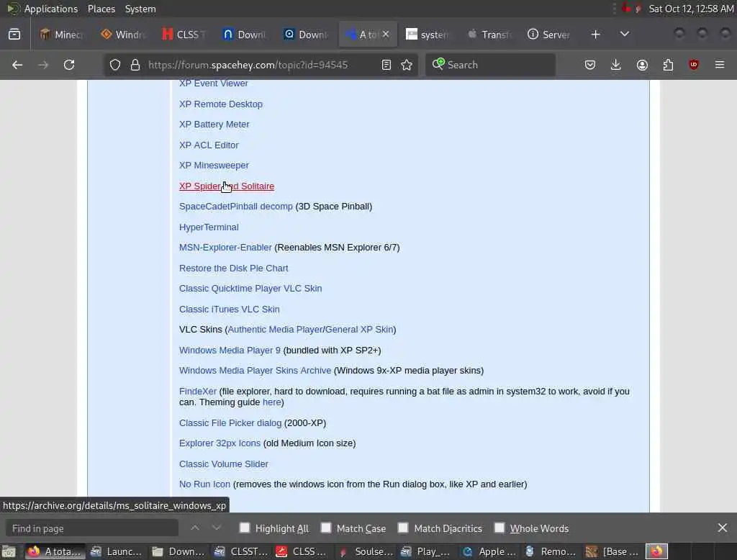737x560 pixels.
Task: Click the clock showing Sat Oct 12
Action: (x=691, y=9)
